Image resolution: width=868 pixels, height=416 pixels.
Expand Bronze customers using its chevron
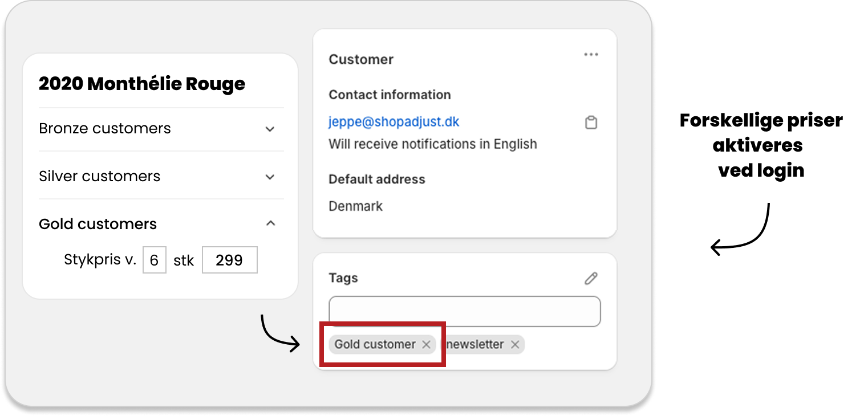click(x=270, y=129)
